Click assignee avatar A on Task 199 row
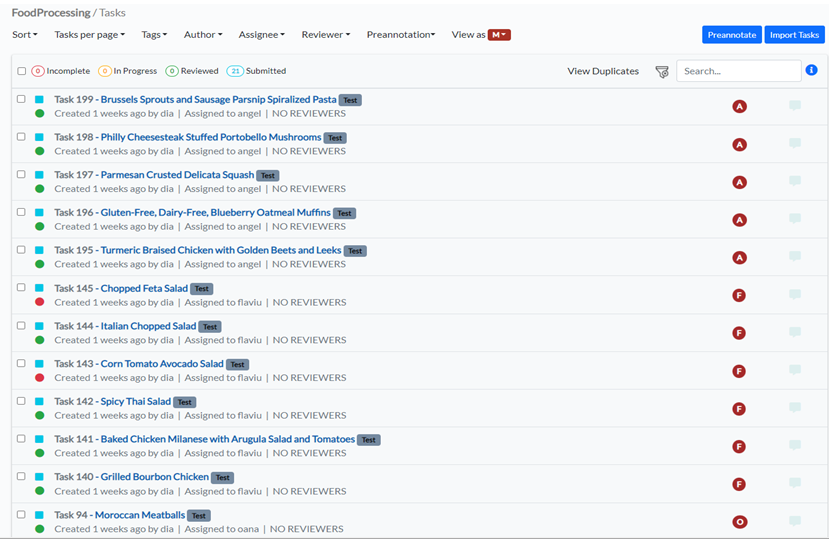The image size is (829, 540). pyautogui.click(x=739, y=107)
